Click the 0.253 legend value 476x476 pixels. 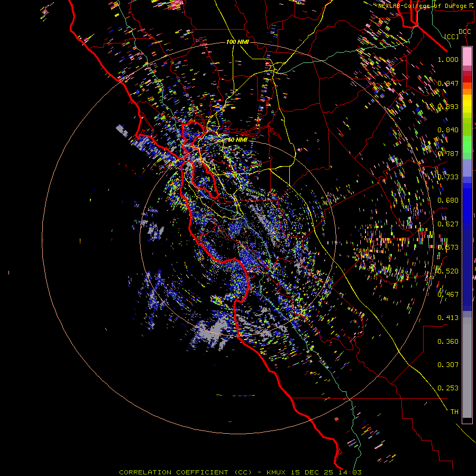(x=448, y=388)
